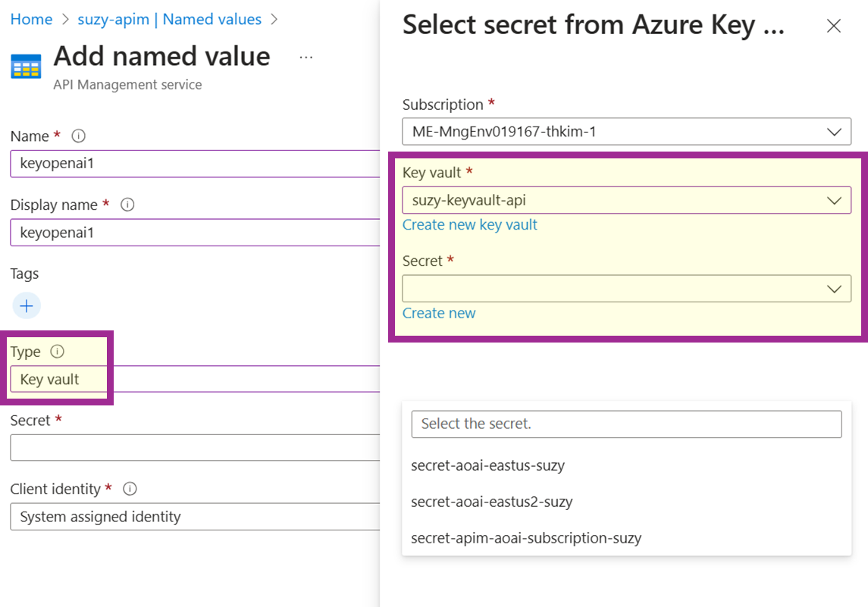Go to Home breadcrumb

click(x=31, y=20)
